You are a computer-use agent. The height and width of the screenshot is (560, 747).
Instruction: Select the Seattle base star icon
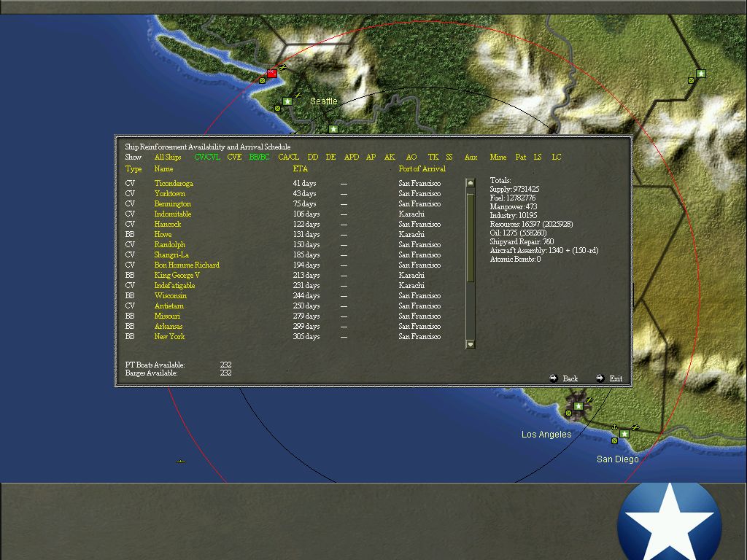click(x=287, y=101)
